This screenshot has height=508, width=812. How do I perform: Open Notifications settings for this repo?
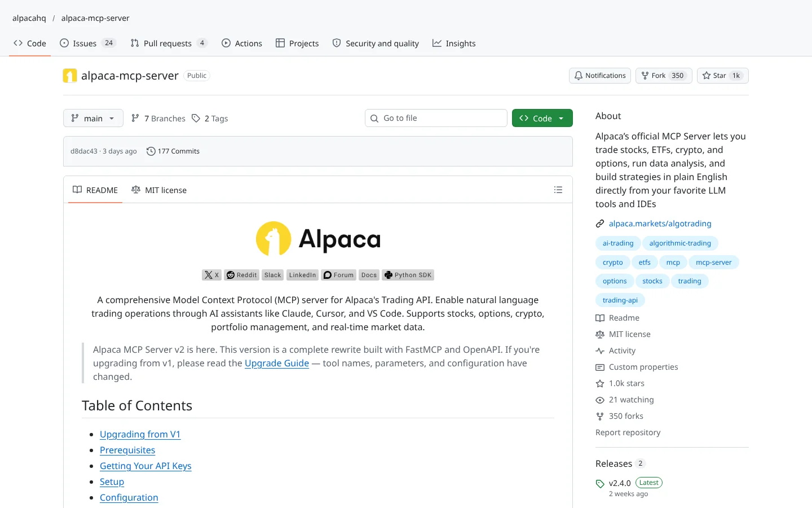pos(600,76)
